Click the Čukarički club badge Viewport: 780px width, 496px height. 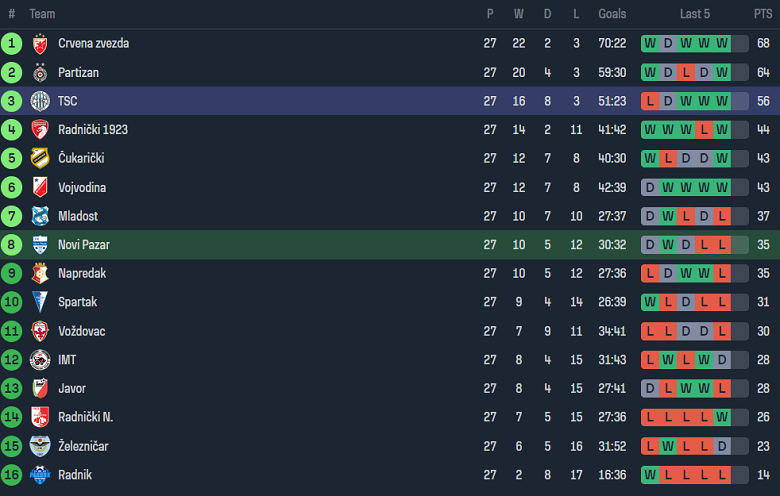[40, 159]
